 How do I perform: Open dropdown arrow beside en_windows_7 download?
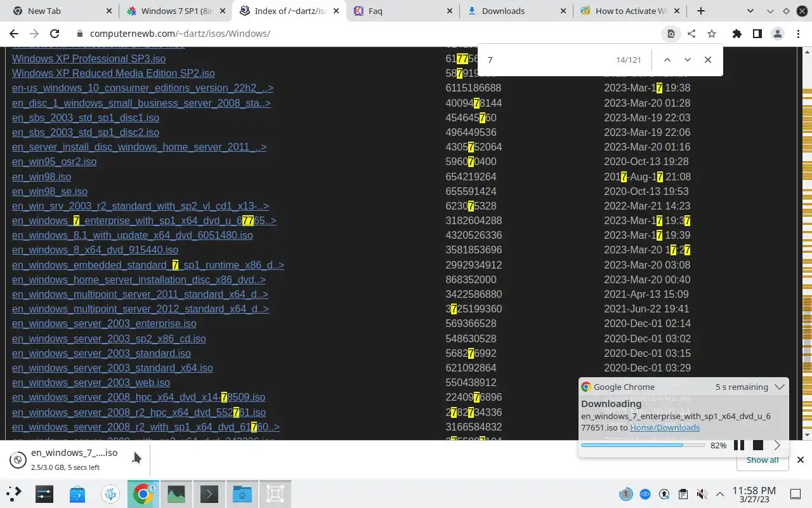[136, 458]
